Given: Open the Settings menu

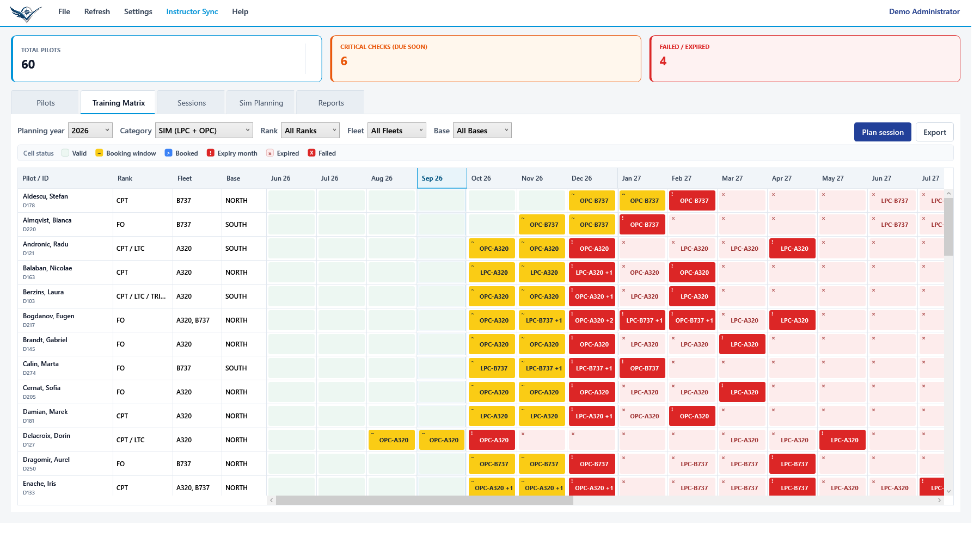Looking at the screenshot, I should point(138,11).
